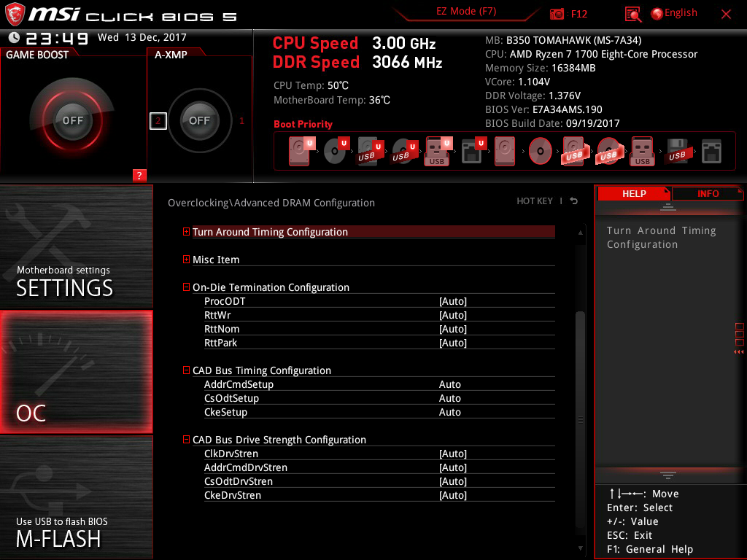Close the BIOS with the red X
The height and width of the screenshot is (560, 747).
(726, 15)
